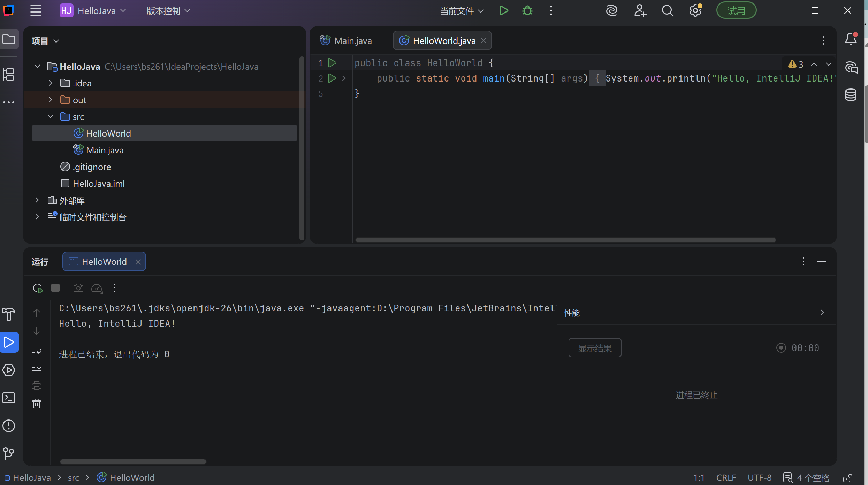868x485 pixels.
Task: Click the Build hammer icon in sidebar
Action: (9, 314)
